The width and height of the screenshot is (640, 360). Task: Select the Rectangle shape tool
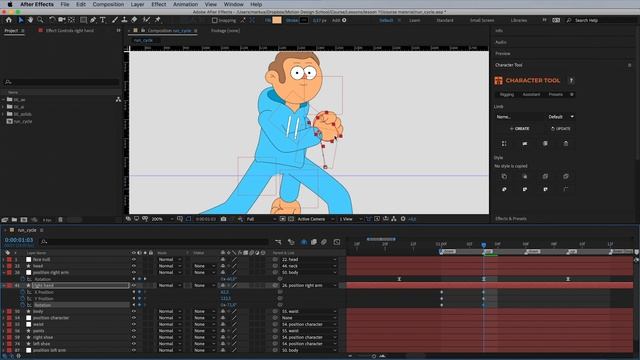point(83,20)
